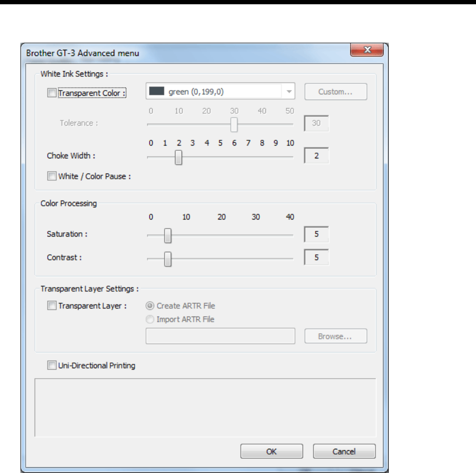Click the Tolerance slider handle

tap(234, 124)
